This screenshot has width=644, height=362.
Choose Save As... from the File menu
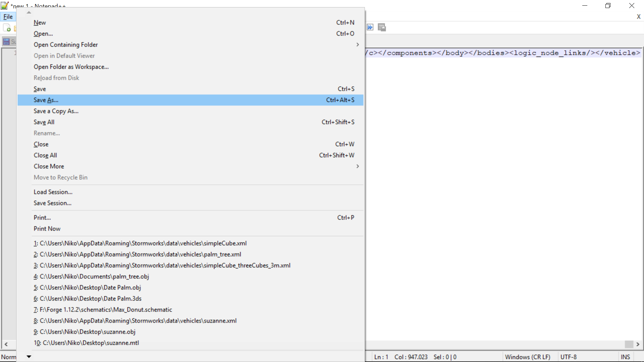46,100
